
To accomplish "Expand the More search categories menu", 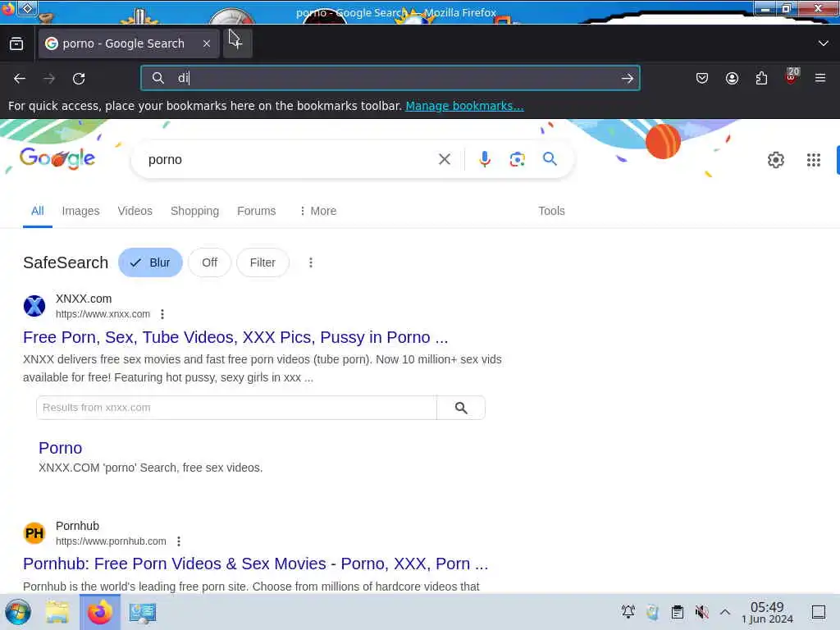I will [317, 211].
